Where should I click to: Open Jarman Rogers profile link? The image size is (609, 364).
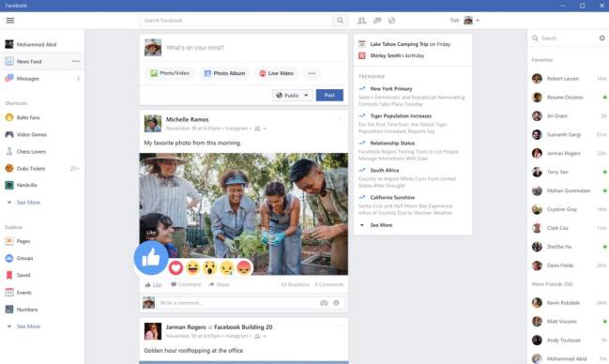(x=186, y=327)
